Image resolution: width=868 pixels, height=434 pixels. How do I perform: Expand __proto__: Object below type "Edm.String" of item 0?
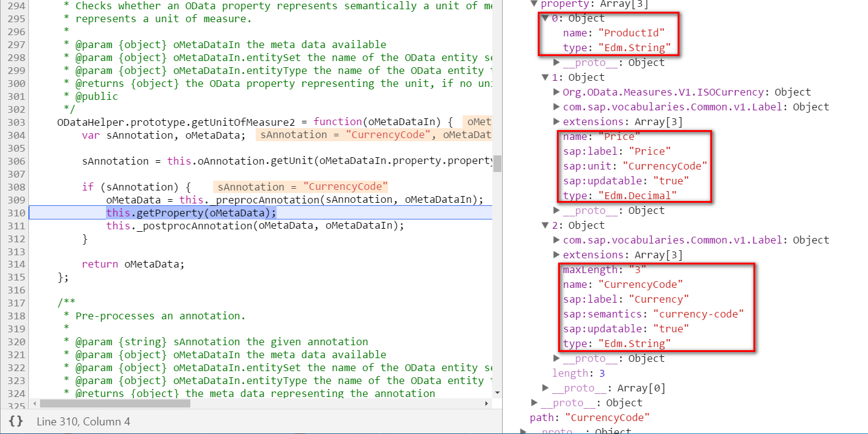click(556, 62)
